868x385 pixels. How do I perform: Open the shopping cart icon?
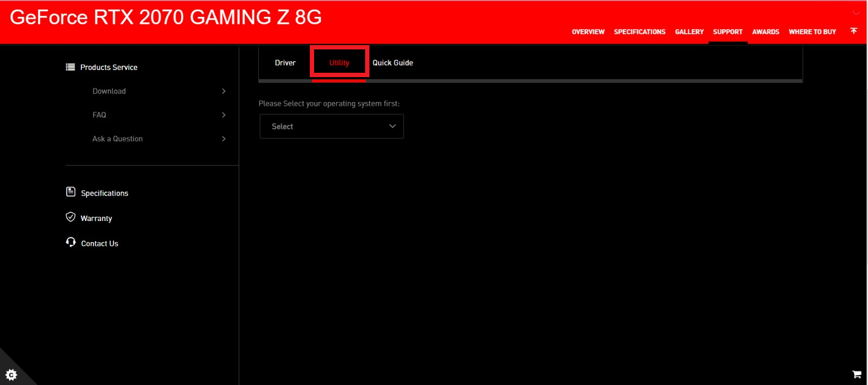pyautogui.click(x=857, y=374)
